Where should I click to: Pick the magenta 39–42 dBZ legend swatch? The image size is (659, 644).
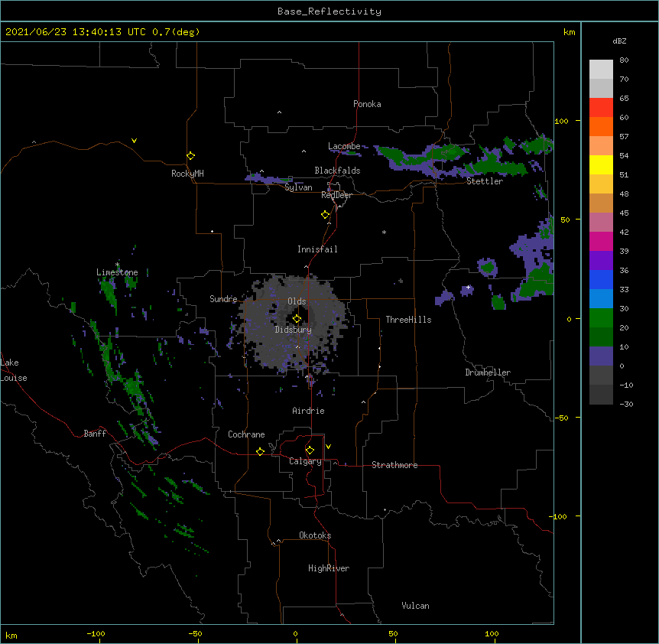click(x=601, y=241)
